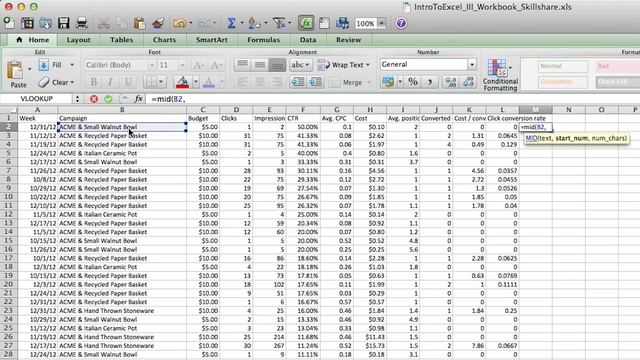Viewport: 640px width, 360px height.
Task: Toggle Bold formatting
Action: [x=93, y=82]
